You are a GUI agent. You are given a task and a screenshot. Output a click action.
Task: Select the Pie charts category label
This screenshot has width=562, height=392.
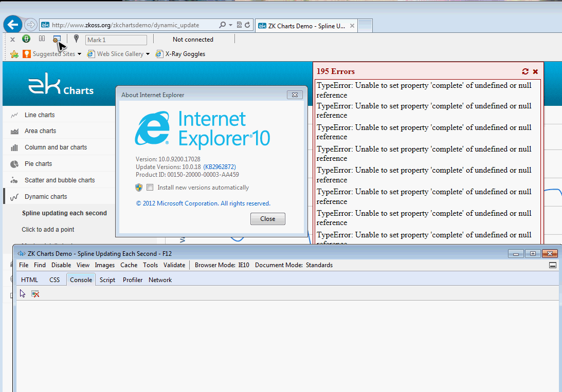pyautogui.click(x=39, y=163)
